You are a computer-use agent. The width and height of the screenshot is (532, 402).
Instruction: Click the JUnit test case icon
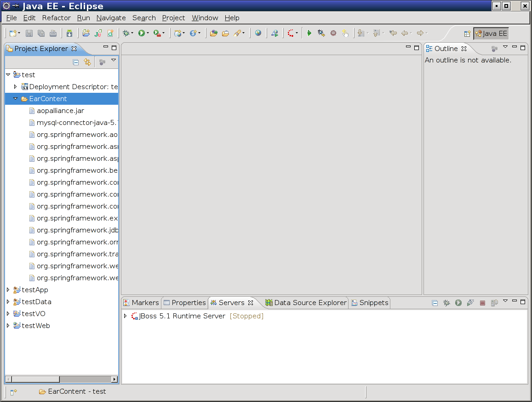click(x=98, y=33)
